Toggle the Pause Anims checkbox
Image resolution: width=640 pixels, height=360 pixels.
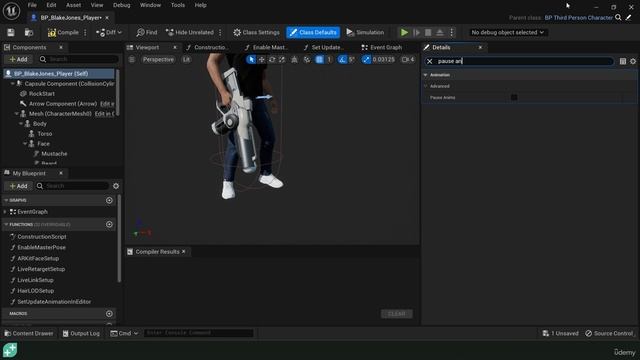514,97
